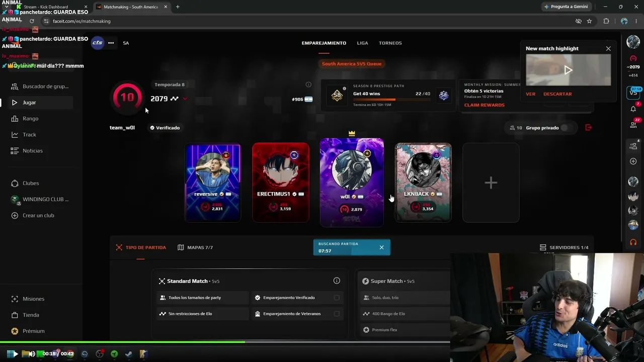
Task: Open reversive's player card
Action: point(213,183)
